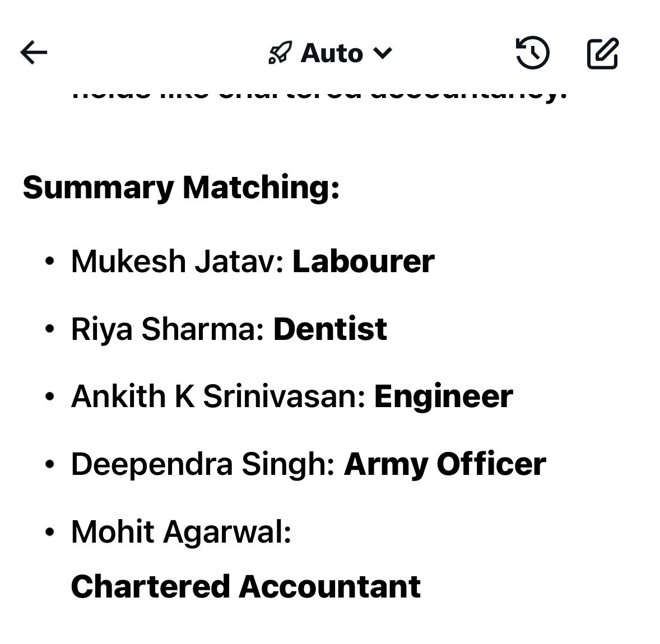Click the bullet before Mohit Agarwal
The height and width of the screenshot is (644, 660).
50,532
